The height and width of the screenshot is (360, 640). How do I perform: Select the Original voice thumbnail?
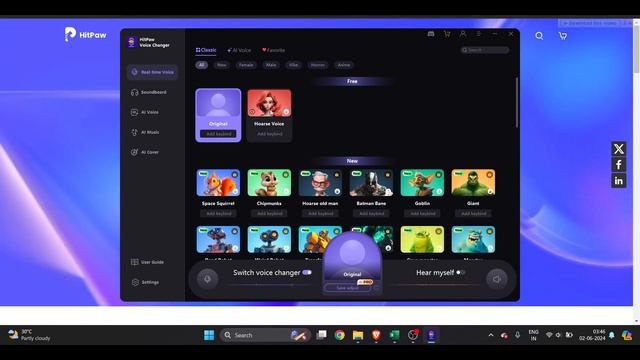tap(218, 103)
